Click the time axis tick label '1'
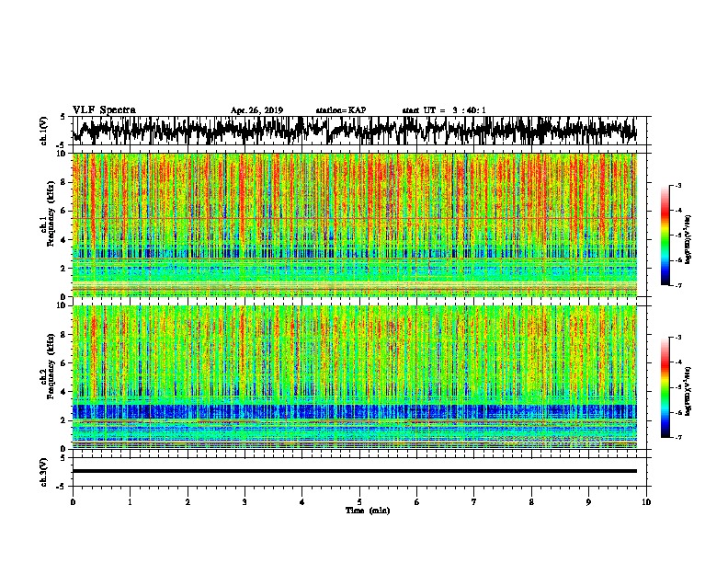Viewport: 728px width, 563px height. coord(130,502)
